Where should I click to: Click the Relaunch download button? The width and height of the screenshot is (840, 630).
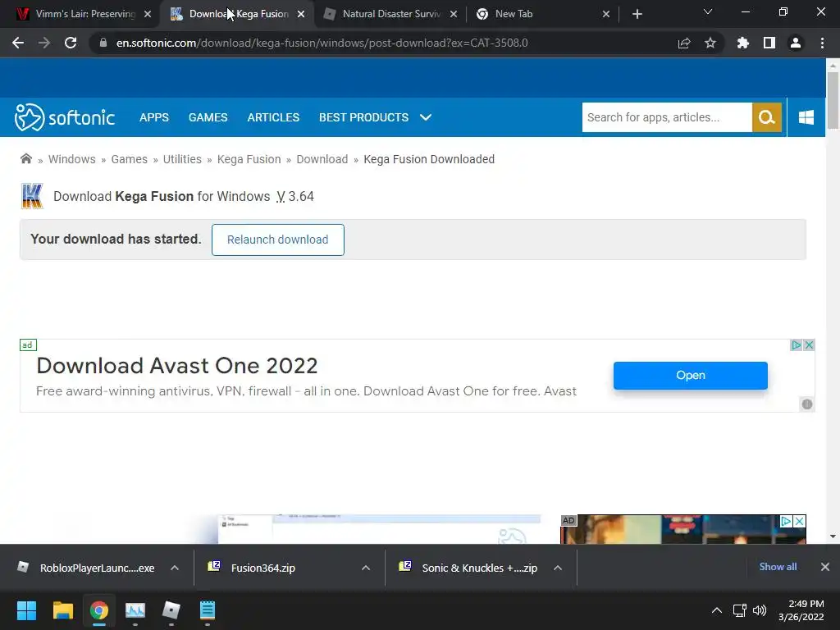[277, 240]
